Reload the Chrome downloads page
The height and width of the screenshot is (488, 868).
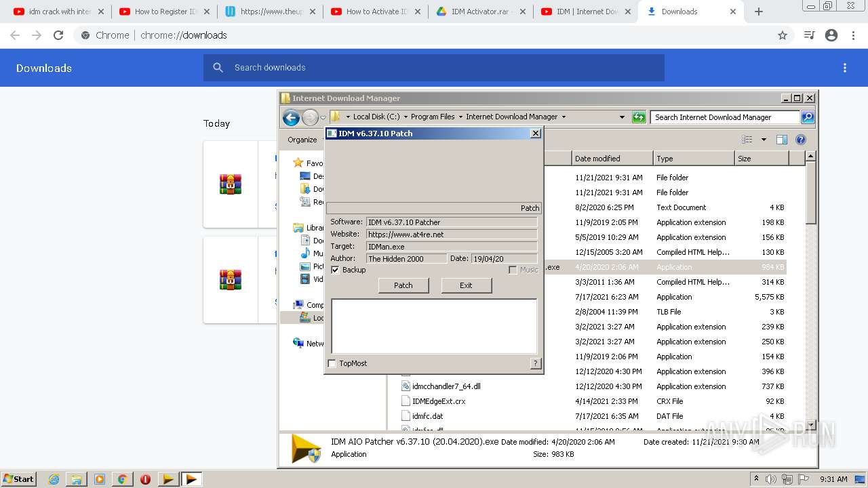pyautogui.click(x=58, y=35)
